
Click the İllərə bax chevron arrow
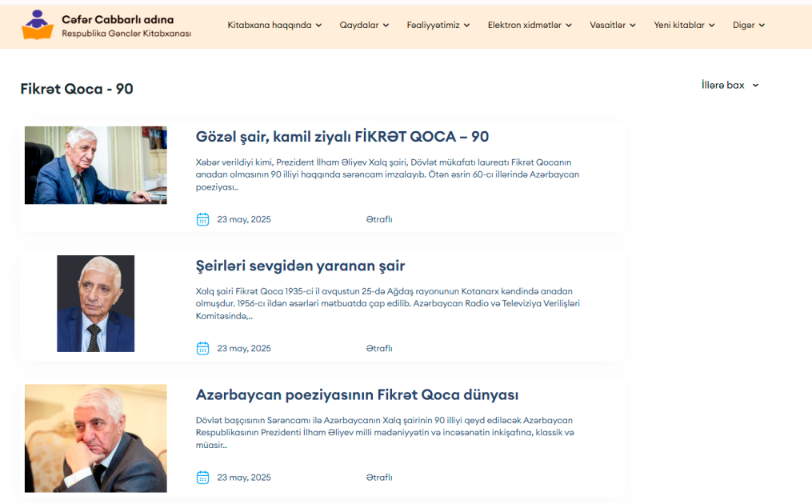(755, 86)
